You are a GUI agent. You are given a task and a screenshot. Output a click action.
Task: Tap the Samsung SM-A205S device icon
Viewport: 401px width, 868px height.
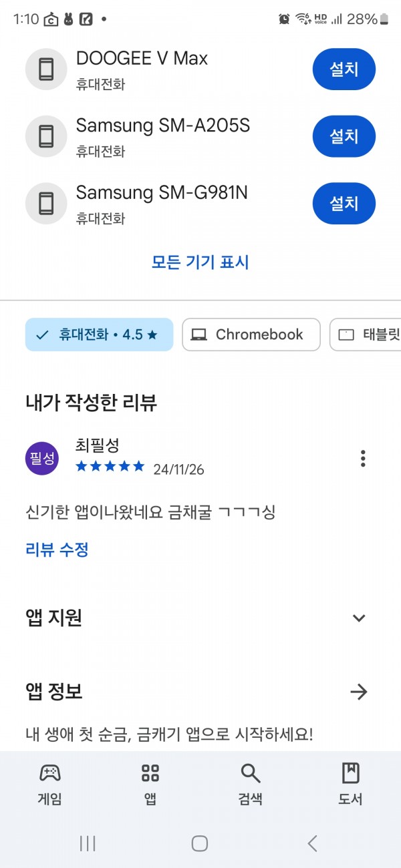46,136
